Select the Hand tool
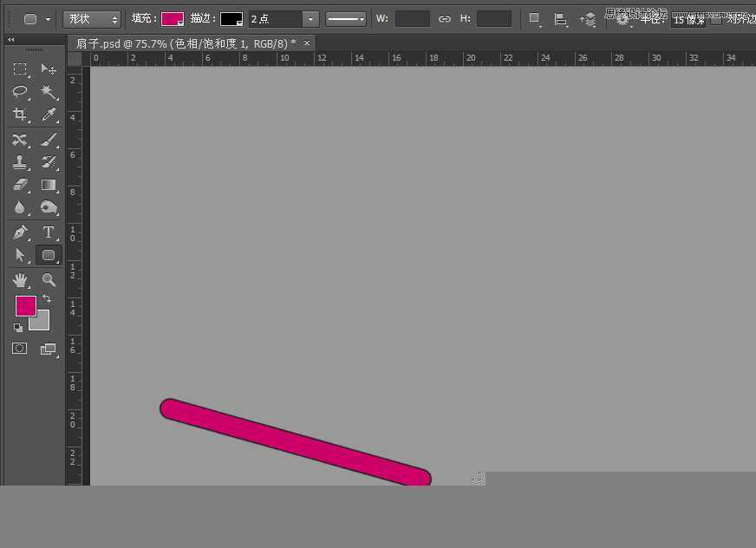This screenshot has width=756, height=548. 20,280
